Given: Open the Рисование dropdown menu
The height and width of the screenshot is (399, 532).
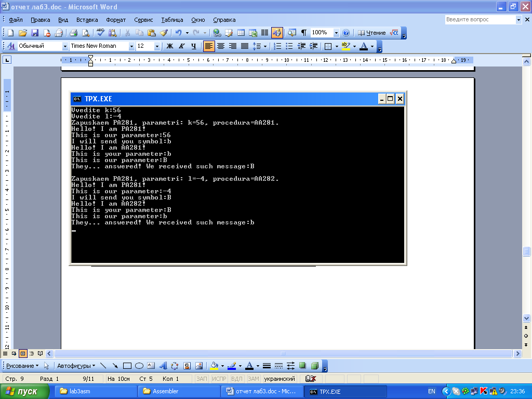Looking at the screenshot, I should [22, 366].
